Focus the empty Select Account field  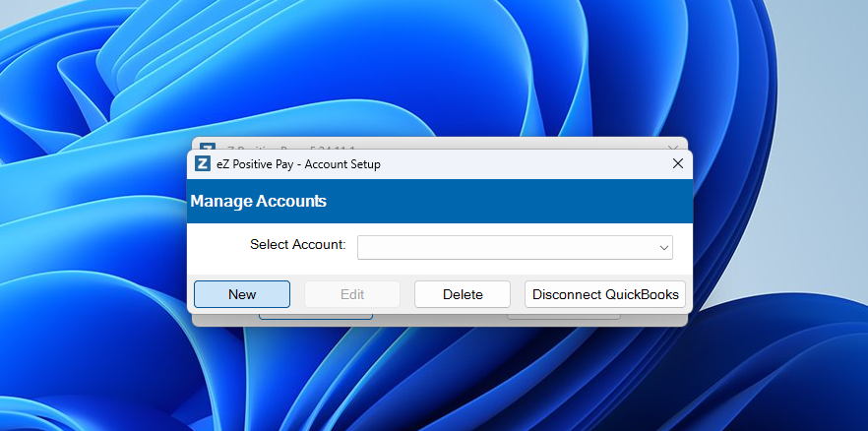[507, 247]
